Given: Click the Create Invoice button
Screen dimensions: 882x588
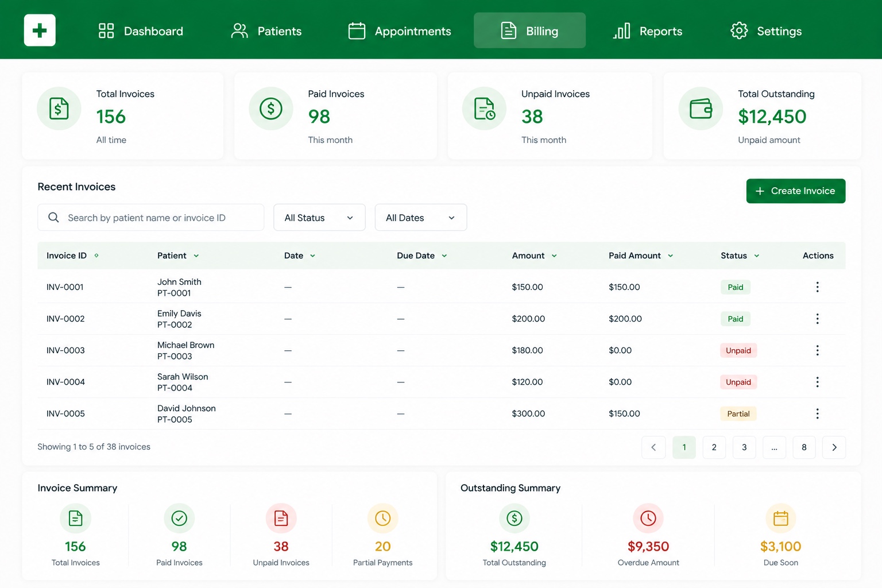Looking at the screenshot, I should click(x=796, y=191).
